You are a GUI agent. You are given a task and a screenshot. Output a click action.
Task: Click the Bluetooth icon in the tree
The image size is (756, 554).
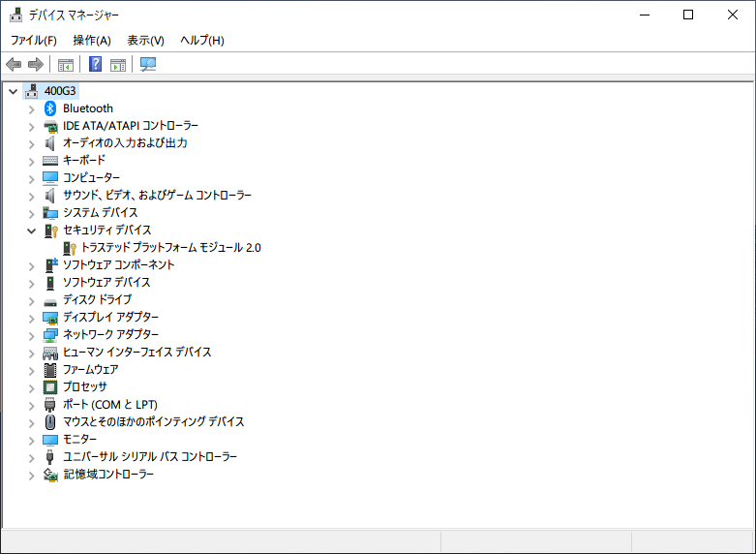(x=50, y=108)
